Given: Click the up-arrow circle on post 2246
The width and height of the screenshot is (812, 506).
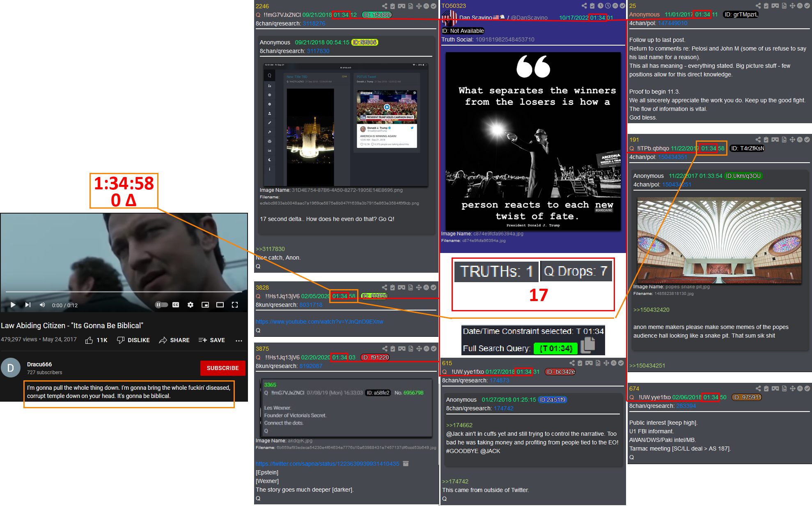Looking at the screenshot, I should point(426,6).
